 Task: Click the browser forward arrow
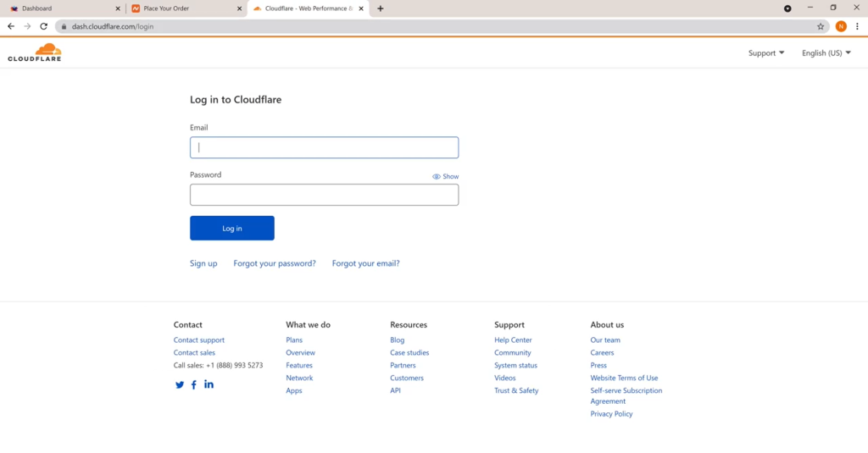27,26
